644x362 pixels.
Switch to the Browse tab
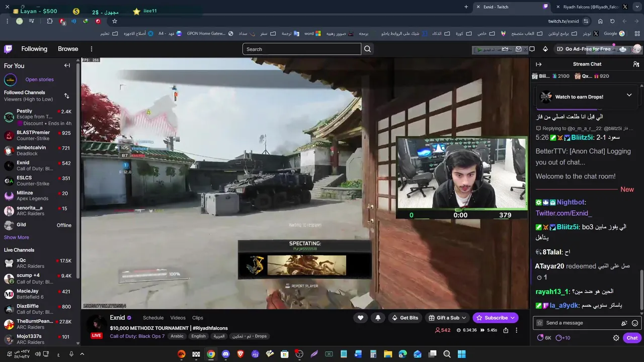coord(68,49)
